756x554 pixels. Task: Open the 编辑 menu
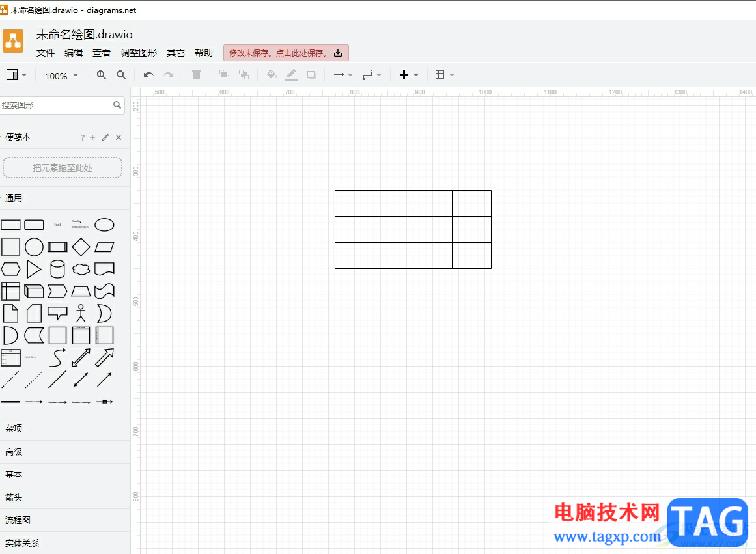click(74, 53)
